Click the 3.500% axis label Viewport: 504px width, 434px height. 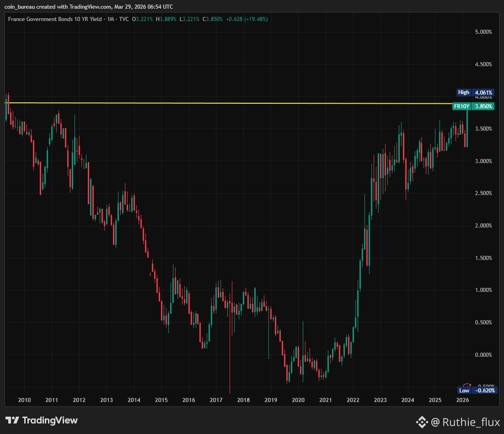point(483,129)
